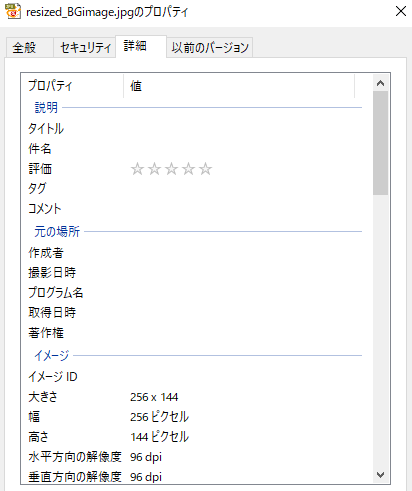Click the vertical scrollbar thumb
Image resolution: width=412 pixels, height=491 pixels.
[380, 143]
